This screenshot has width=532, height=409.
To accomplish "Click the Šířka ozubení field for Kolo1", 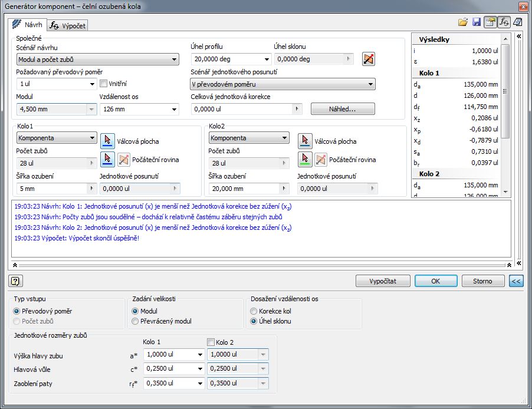I will click(x=51, y=189).
